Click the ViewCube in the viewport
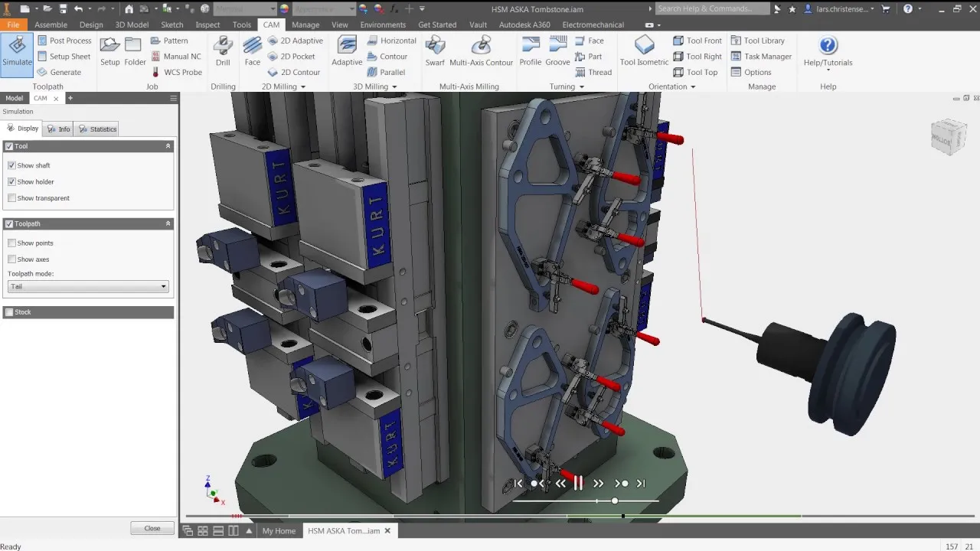980x551 pixels. pyautogui.click(x=949, y=138)
